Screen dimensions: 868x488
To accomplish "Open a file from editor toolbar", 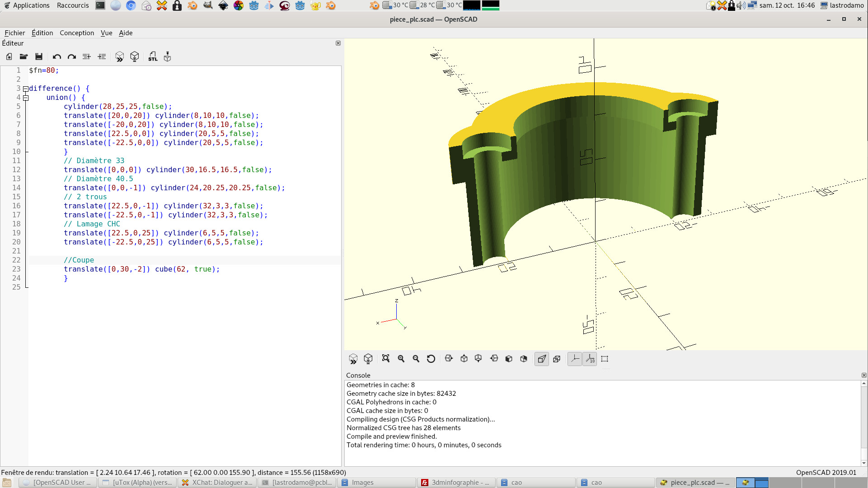I will click(24, 56).
